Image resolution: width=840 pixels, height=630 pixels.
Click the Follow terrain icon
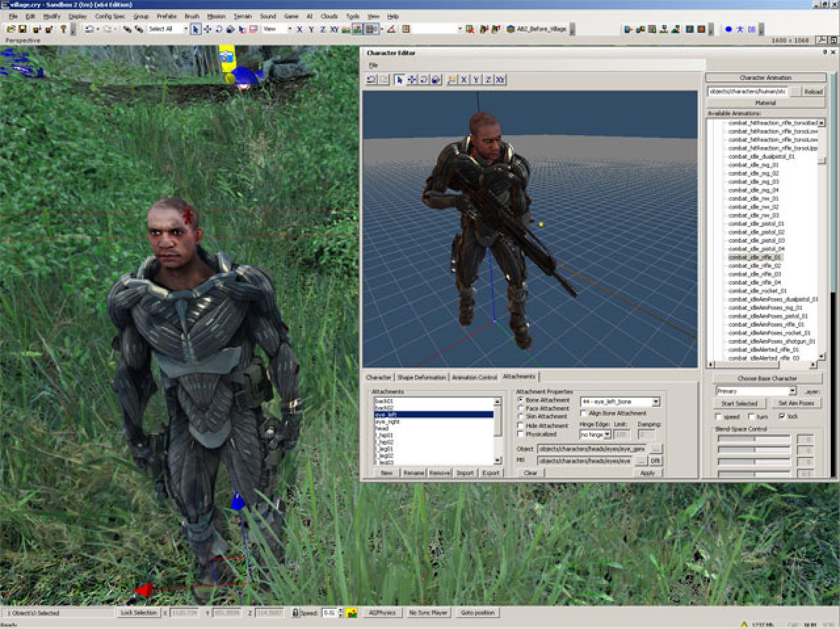(346, 29)
